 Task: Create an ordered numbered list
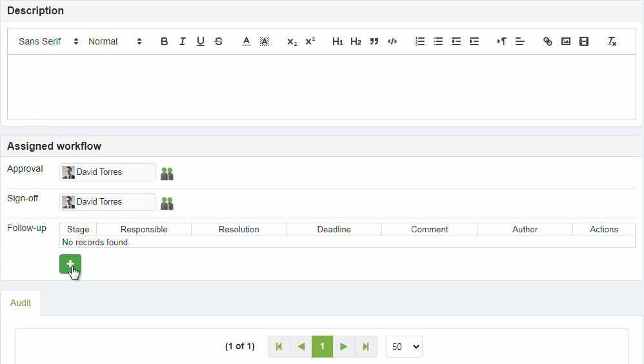click(x=419, y=41)
